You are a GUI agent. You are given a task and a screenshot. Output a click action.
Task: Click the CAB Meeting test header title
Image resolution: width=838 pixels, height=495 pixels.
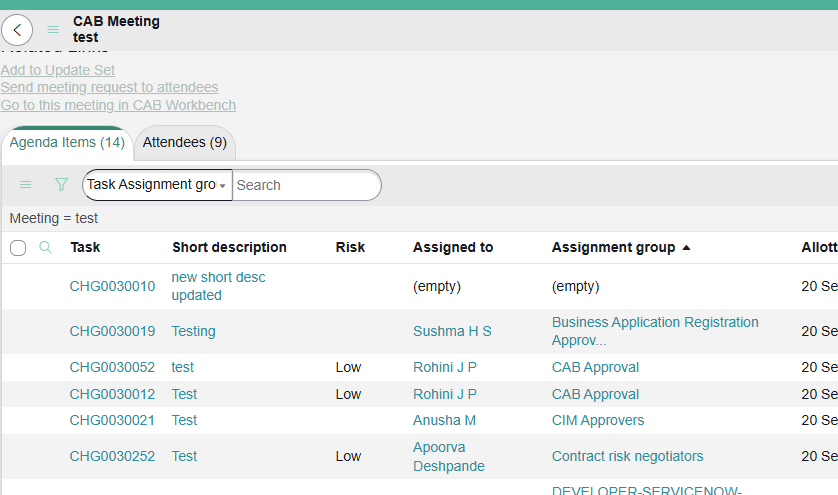click(117, 29)
